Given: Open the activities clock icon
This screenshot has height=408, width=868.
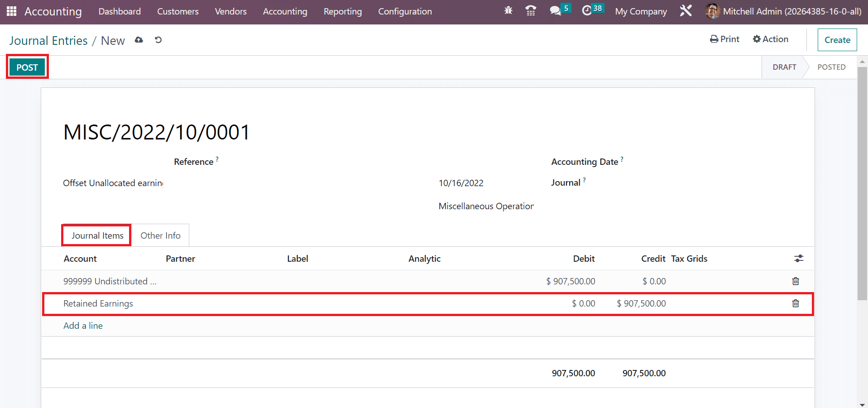Looking at the screenshot, I should (587, 10).
